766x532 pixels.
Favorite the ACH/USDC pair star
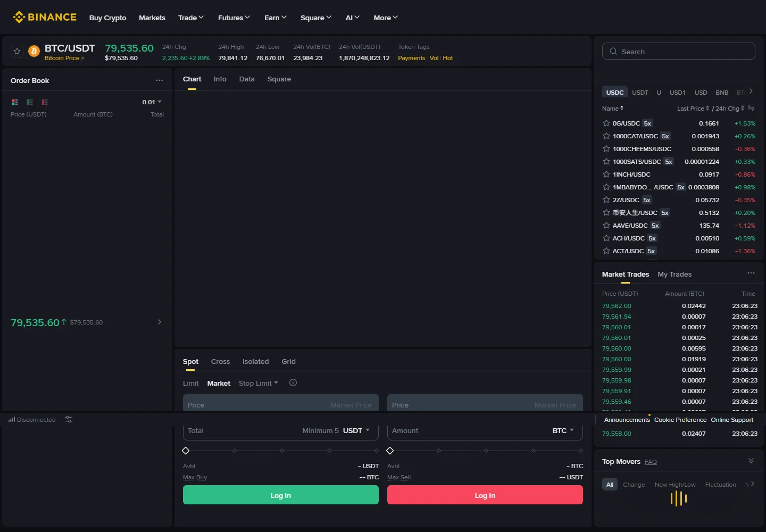tap(606, 238)
